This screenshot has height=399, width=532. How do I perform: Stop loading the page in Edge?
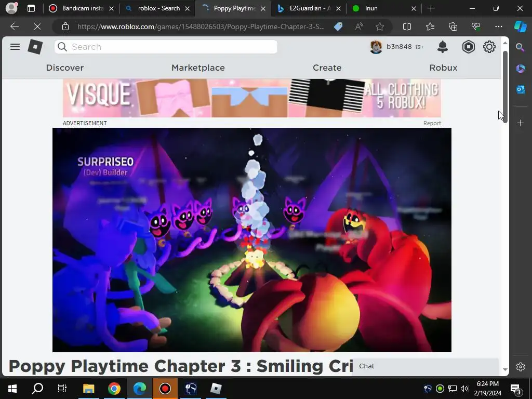[x=37, y=26]
